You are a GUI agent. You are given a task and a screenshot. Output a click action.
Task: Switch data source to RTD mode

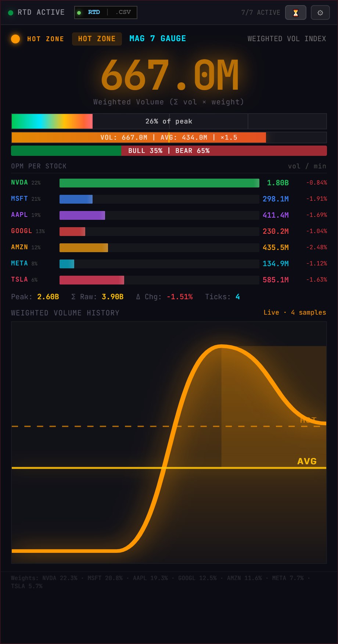94,12
